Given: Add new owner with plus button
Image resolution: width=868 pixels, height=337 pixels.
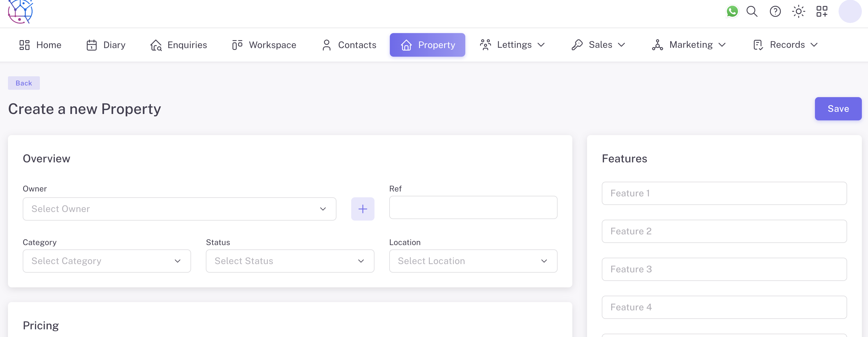Looking at the screenshot, I should (363, 209).
